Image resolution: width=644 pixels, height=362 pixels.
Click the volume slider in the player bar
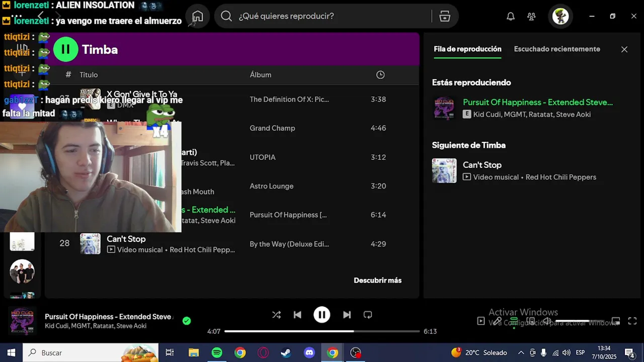(580, 321)
